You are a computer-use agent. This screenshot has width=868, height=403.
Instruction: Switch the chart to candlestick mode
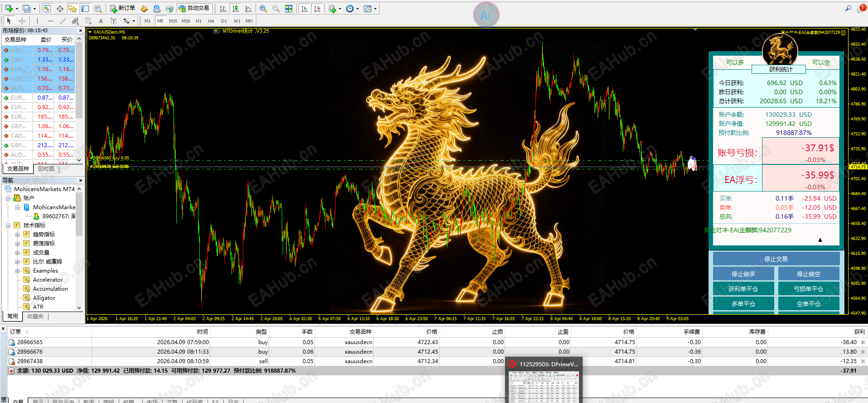[x=236, y=9]
